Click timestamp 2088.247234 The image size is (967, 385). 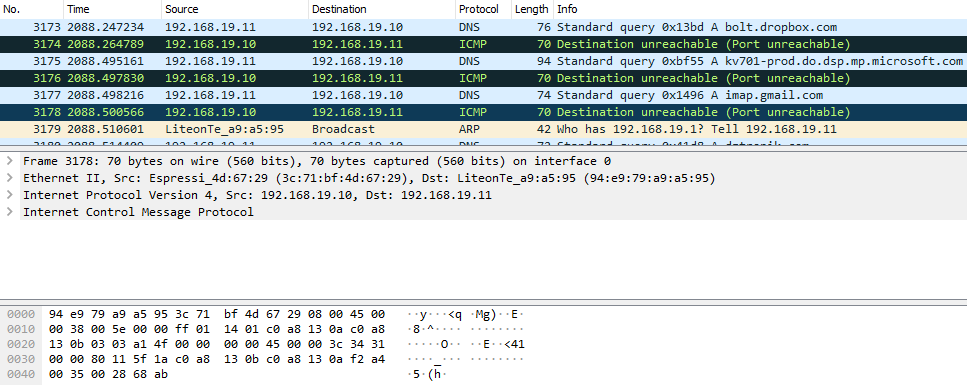point(105,27)
